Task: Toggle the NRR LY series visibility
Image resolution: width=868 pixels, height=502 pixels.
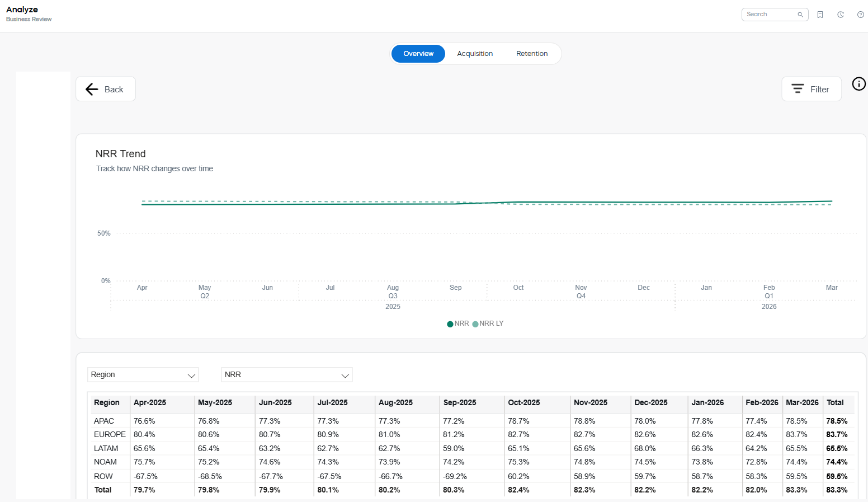Action: coord(488,323)
